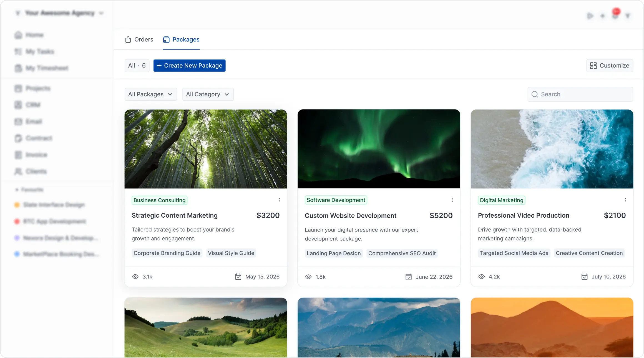644x358 pixels.
Task: Click the calendar icon beside July 10, 2026
Action: (x=585, y=277)
